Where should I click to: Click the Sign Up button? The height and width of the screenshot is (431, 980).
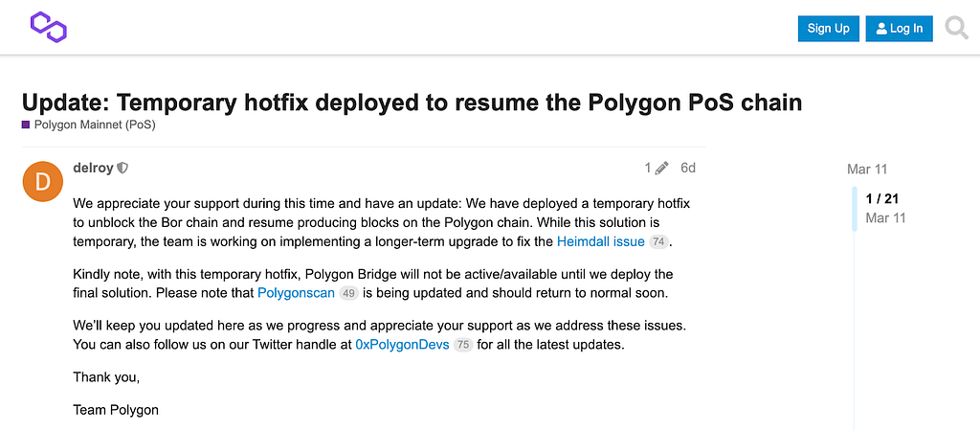click(828, 29)
